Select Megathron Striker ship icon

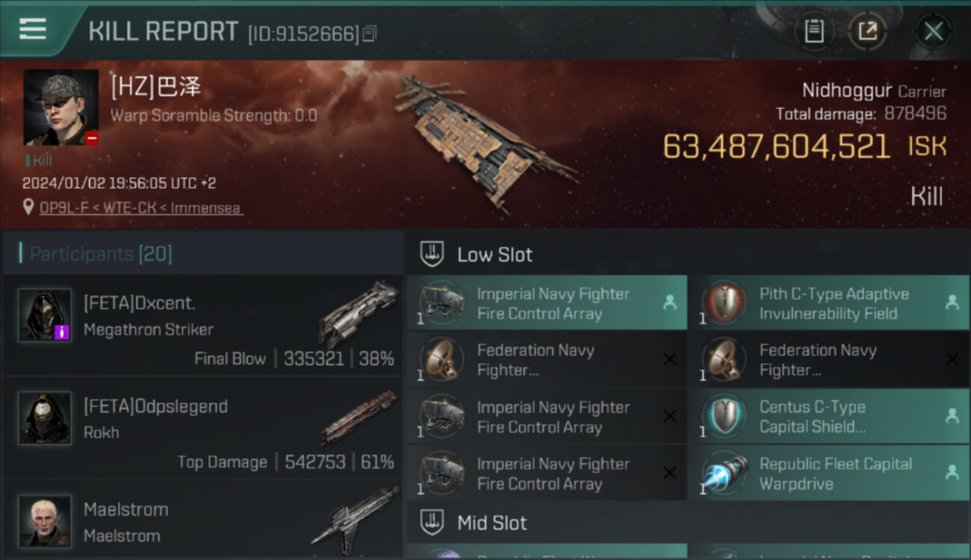click(357, 314)
